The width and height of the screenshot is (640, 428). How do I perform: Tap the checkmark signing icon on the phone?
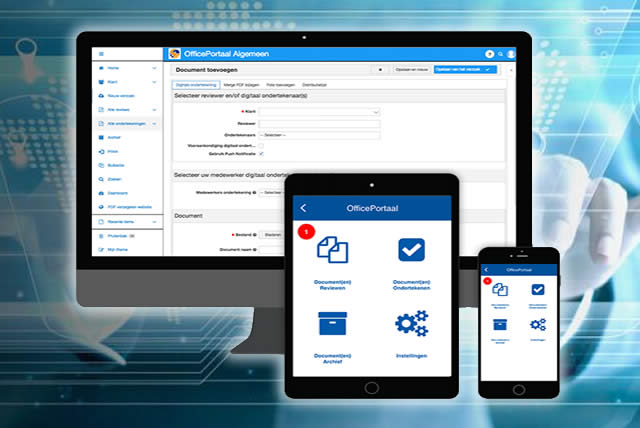537,290
